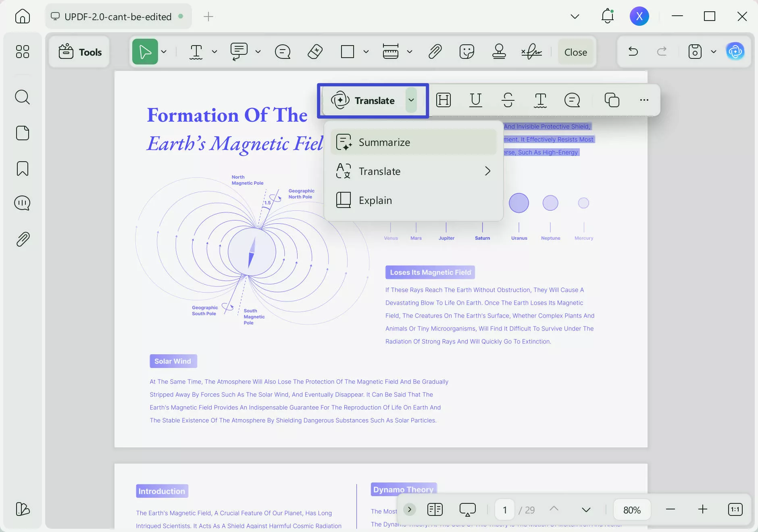Image resolution: width=758 pixels, height=532 pixels.
Task: Click the Signature tool
Action: point(531,52)
